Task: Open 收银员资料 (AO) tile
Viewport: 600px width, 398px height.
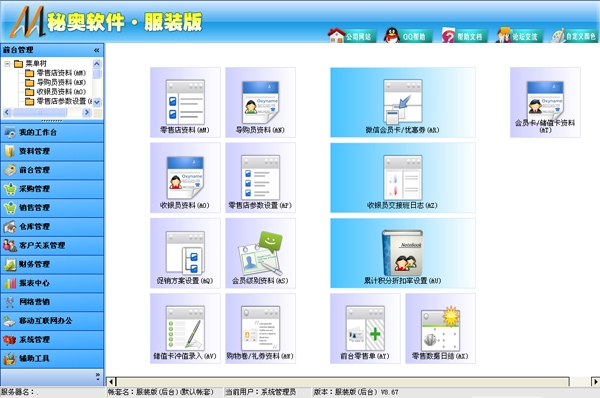Action: coord(185,178)
